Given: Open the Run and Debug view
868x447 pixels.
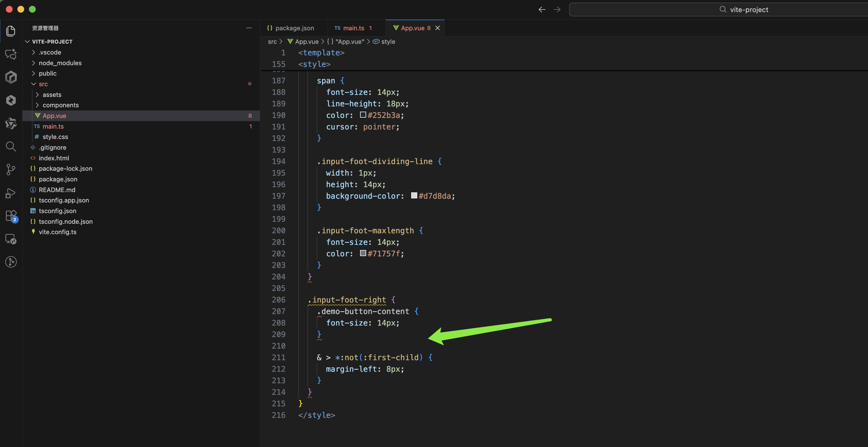Looking at the screenshot, I should coord(11,193).
